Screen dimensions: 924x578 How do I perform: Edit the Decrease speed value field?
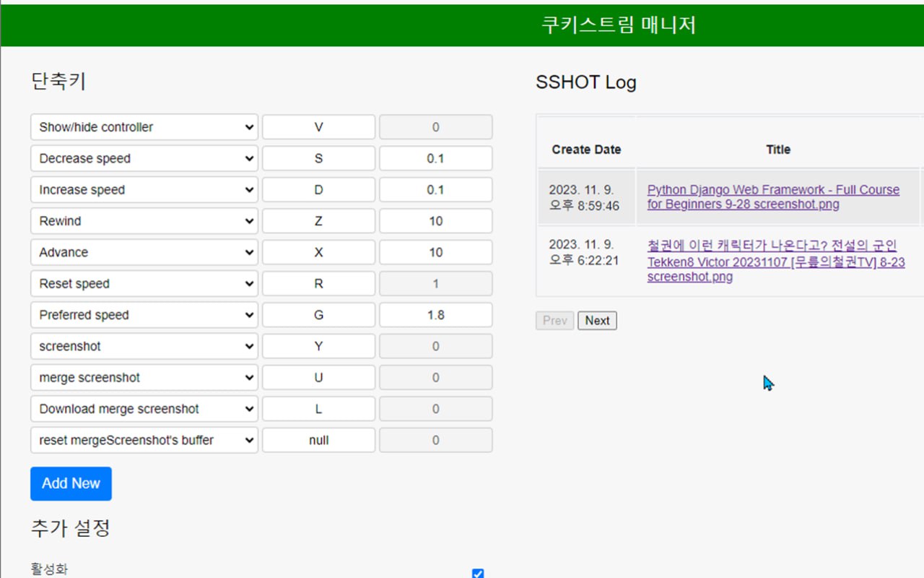click(x=436, y=158)
